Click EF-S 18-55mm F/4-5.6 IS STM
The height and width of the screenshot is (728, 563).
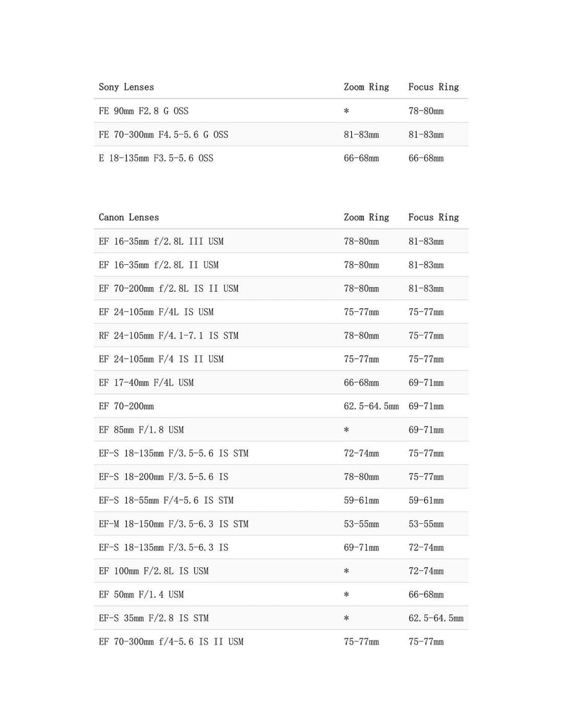166,500
